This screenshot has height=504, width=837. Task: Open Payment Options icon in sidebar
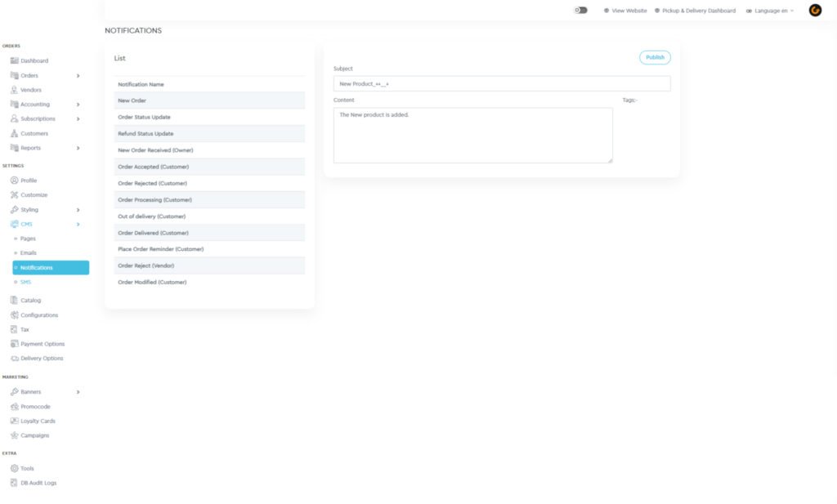pos(14,344)
